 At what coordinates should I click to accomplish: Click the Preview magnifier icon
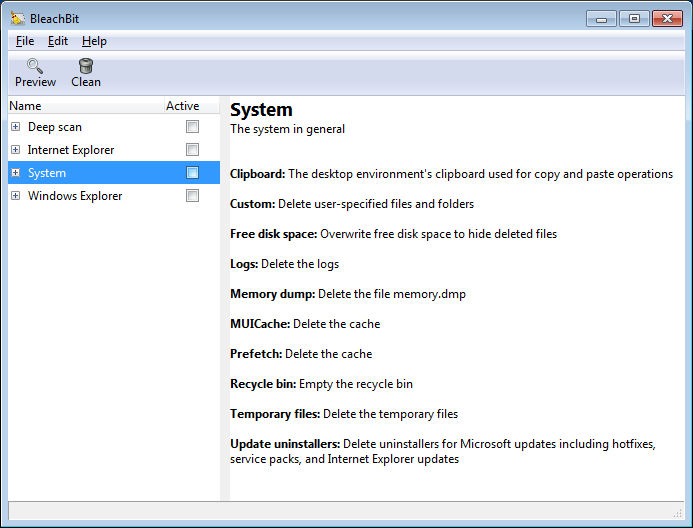34,66
